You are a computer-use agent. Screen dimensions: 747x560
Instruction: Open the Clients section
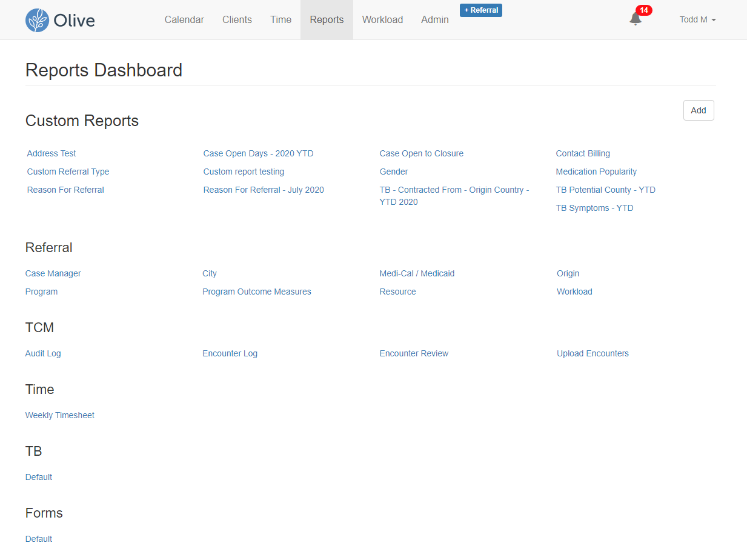coord(237,19)
